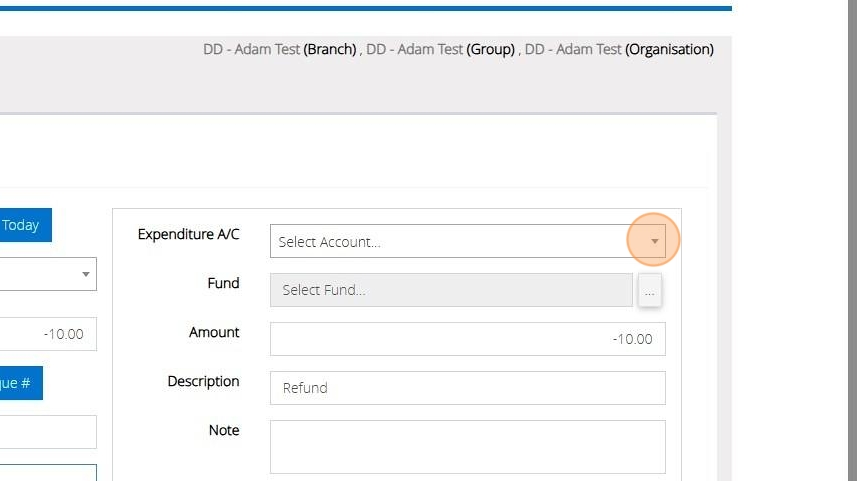Click the Description field containing Refund
The image size is (860, 481).
tap(467, 388)
